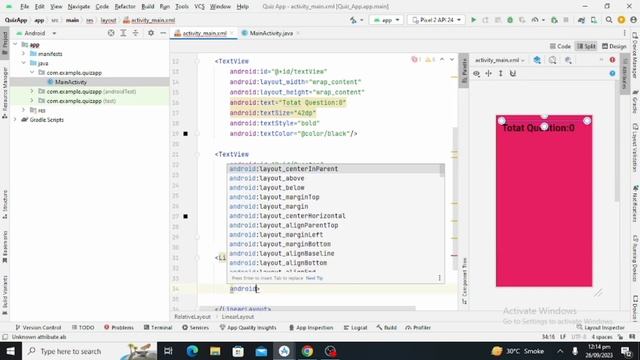Hide the Project tool window
Screen dimensions: 640x360
click(163, 33)
